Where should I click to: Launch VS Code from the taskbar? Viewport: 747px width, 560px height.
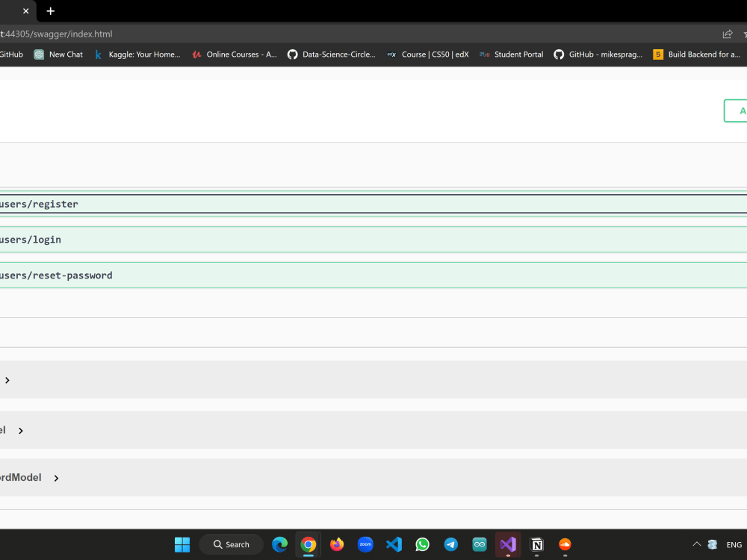click(394, 544)
